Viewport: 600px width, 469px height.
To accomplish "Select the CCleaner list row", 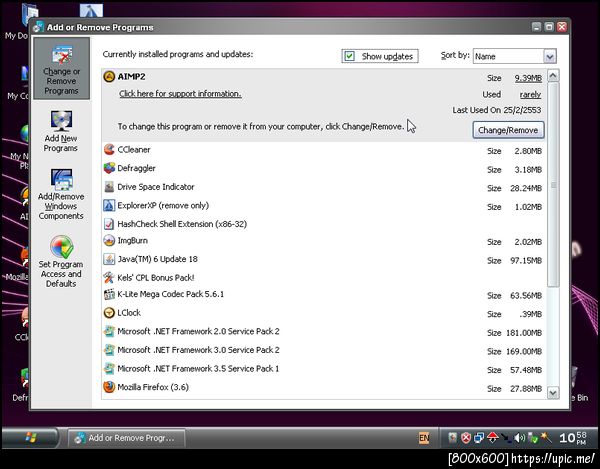I will [324, 150].
